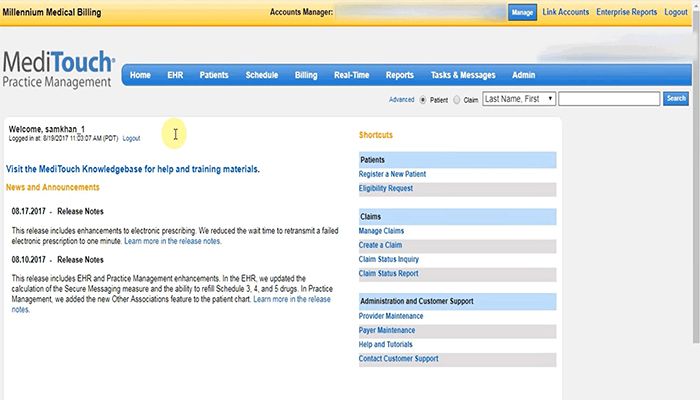Select the Patient radio button
Screen dimensions: 700x400
pyautogui.click(x=423, y=100)
